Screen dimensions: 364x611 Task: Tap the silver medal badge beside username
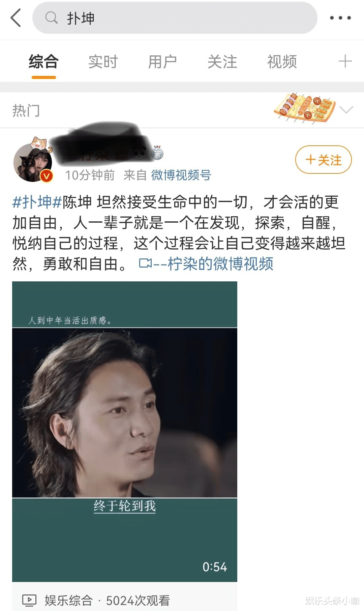tap(157, 152)
